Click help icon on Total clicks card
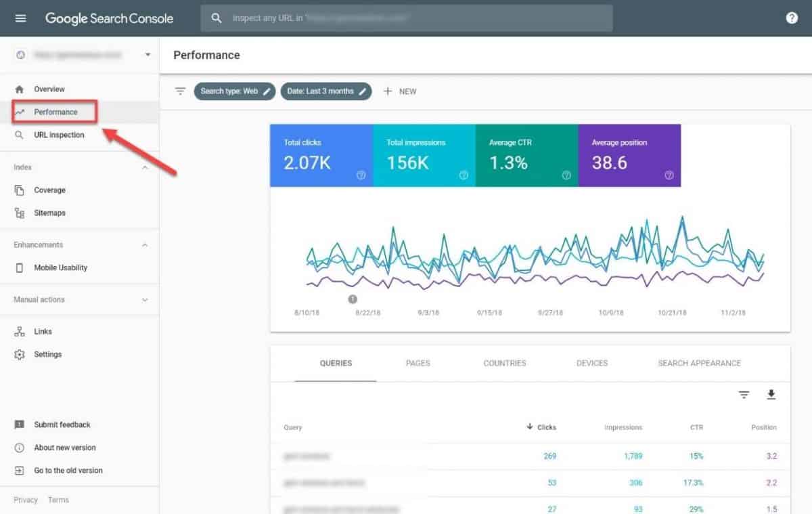 coord(361,175)
